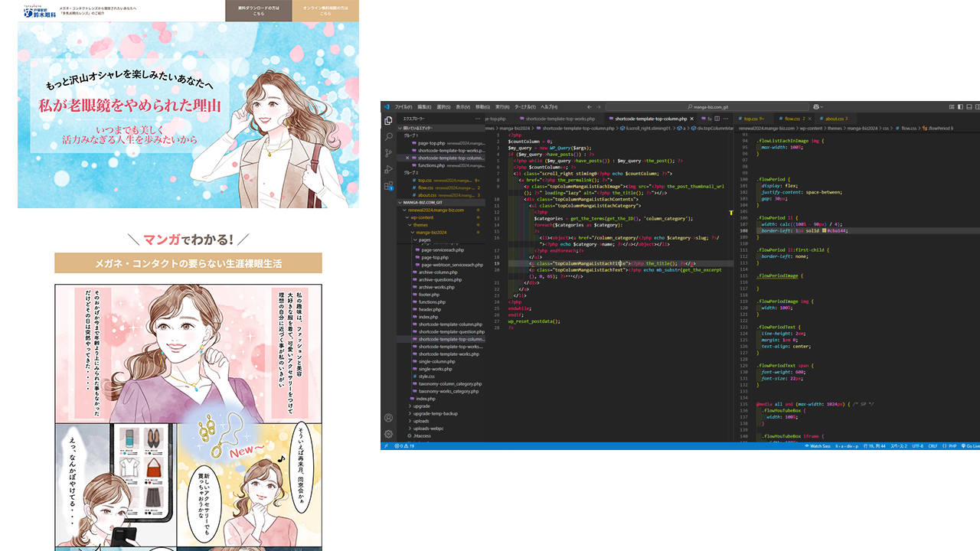Click the オンライン無料相談の方はこちら button
The width and height of the screenshot is (980, 551).
tap(325, 11)
